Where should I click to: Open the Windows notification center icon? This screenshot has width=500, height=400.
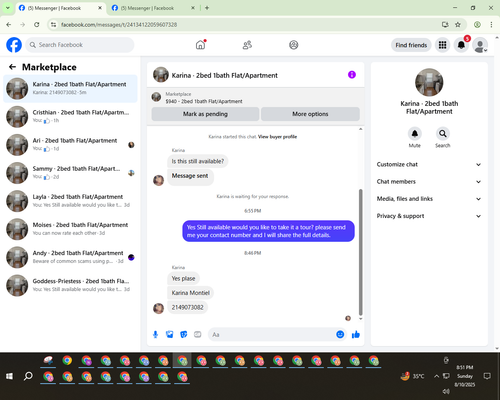[487, 376]
